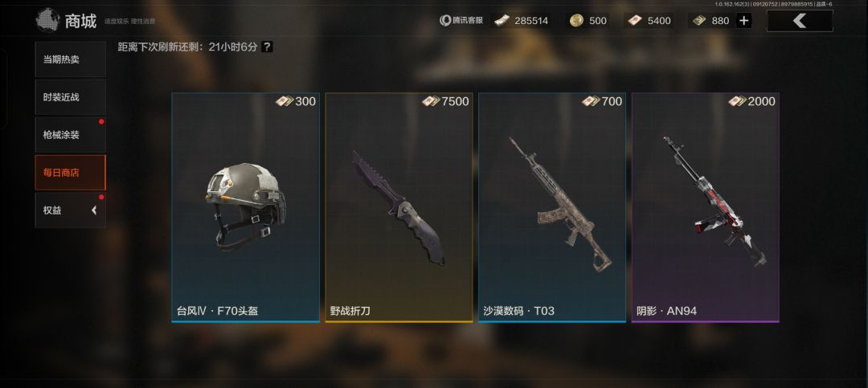Select the 枪械涂装 tab
The width and height of the screenshot is (868, 388).
click(x=70, y=134)
